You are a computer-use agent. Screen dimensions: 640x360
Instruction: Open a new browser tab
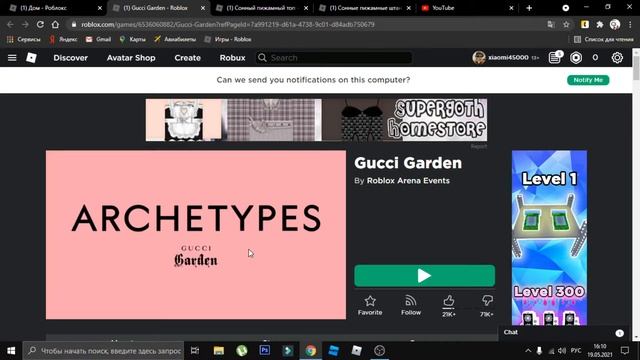point(529,8)
